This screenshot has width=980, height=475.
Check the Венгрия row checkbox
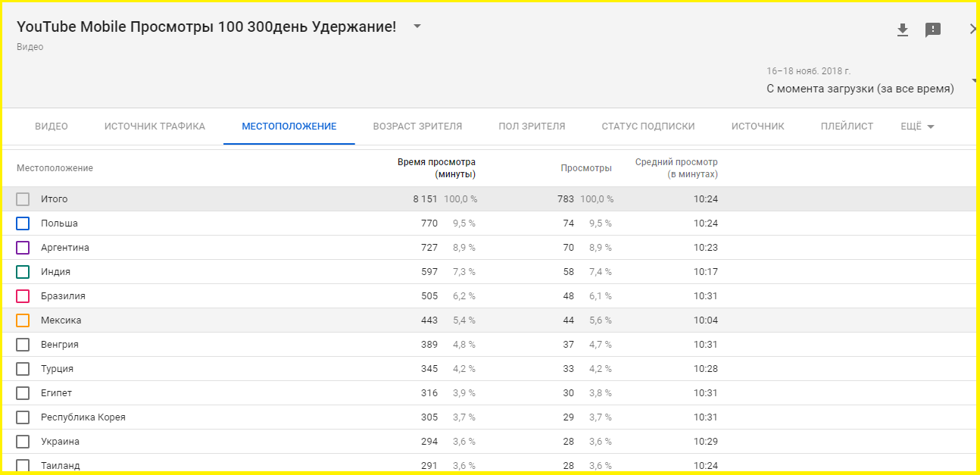click(x=23, y=345)
